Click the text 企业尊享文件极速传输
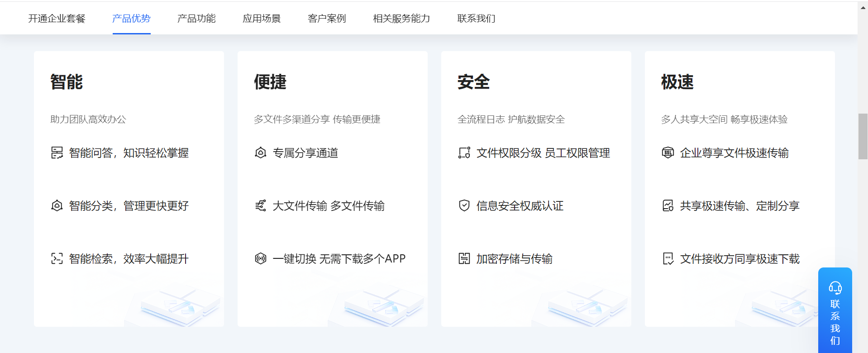This screenshot has height=353, width=868. point(734,153)
